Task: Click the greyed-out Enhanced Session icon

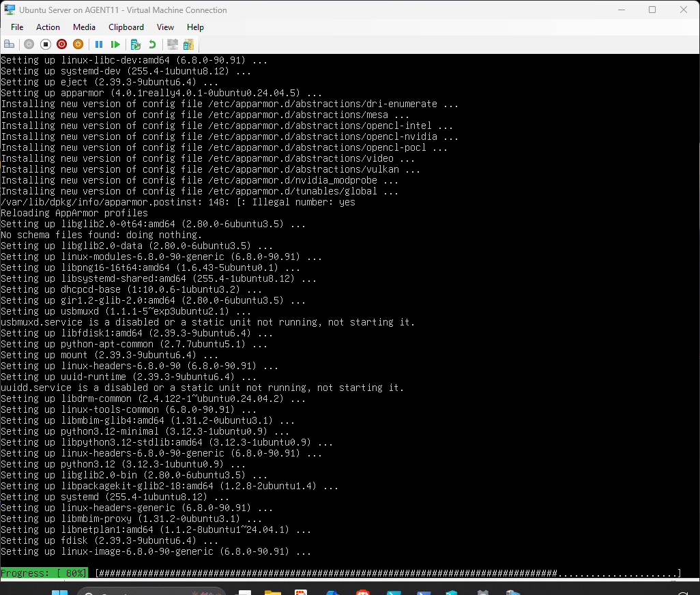Action: 173,44
